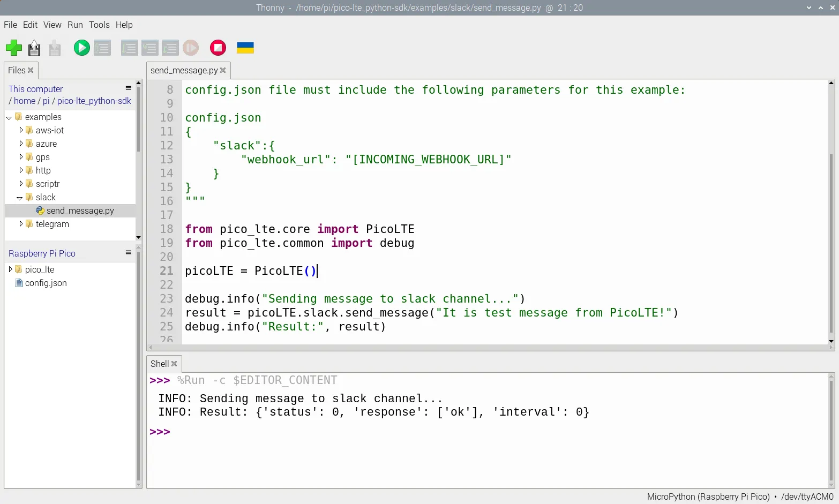Open the Run menu

tap(75, 25)
